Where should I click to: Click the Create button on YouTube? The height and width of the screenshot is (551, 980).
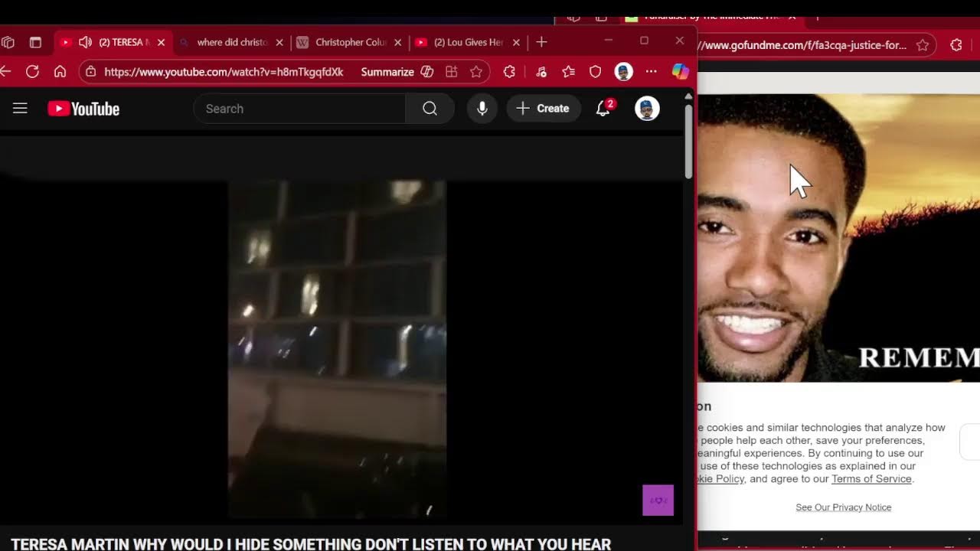(x=543, y=109)
